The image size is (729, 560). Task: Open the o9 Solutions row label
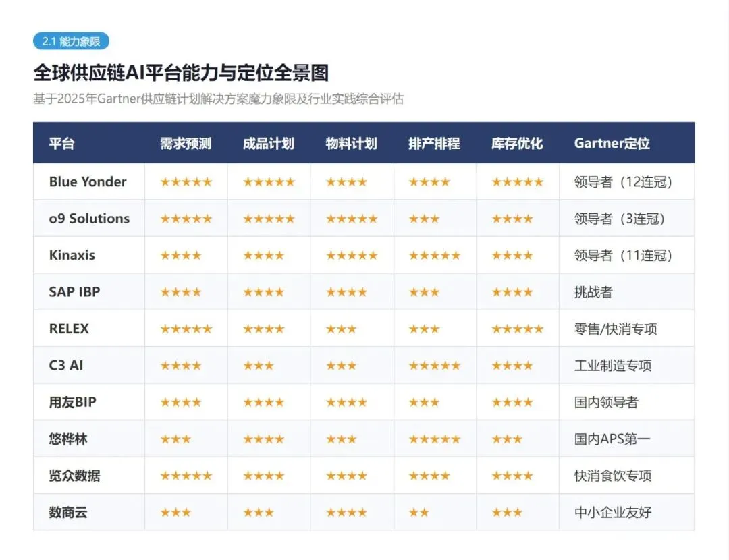[89, 219]
